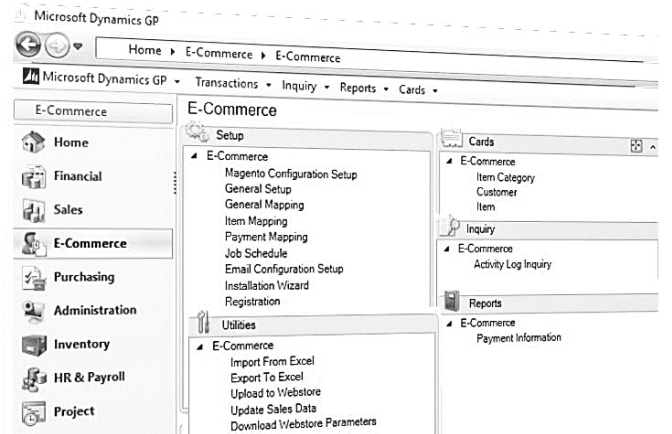Click the Home house icon in sidebar
Screen dimensions: 672x434
coord(33,142)
